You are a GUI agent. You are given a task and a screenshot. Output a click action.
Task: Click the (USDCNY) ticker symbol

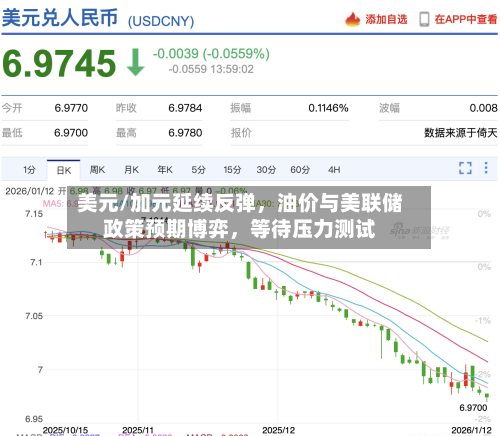(161, 21)
